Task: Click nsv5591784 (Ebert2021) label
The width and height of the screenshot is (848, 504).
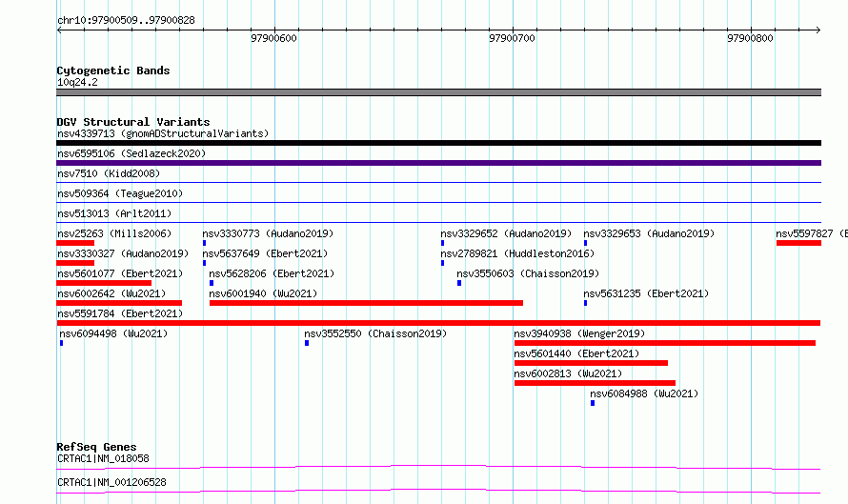Action: (120, 313)
